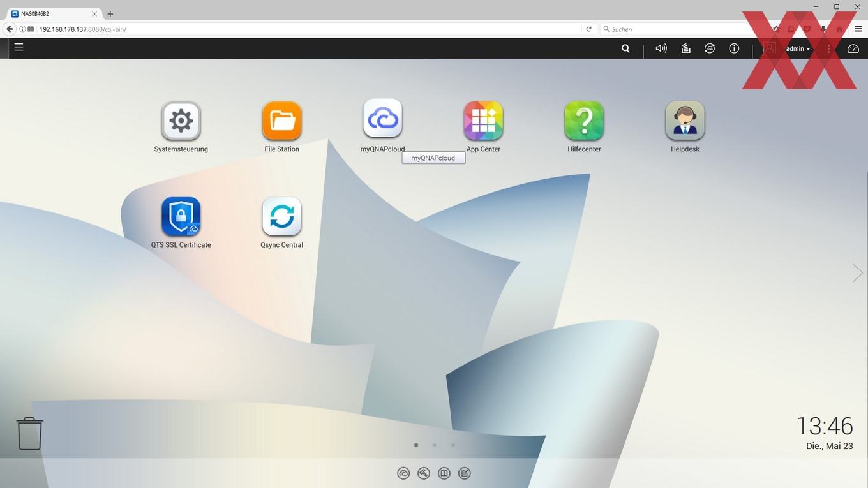This screenshot has width=868, height=488.
Task: Click the Qsync Central label text
Action: pos(282,244)
